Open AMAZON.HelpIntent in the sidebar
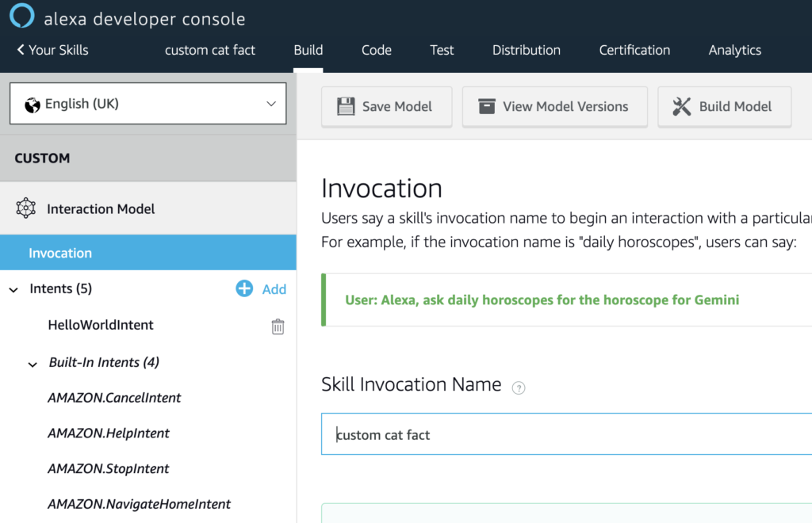Image resolution: width=812 pixels, height=523 pixels. pyautogui.click(x=108, y=433)
